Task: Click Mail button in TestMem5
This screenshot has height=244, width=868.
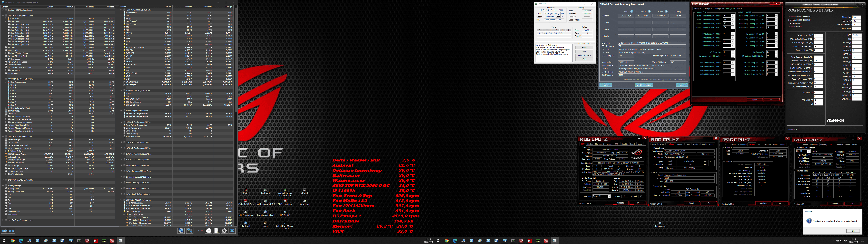Action: pos(584,52)
